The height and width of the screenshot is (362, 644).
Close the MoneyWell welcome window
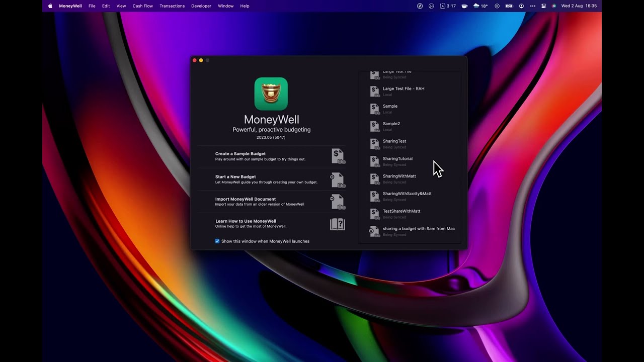pyautogui.click(x=195, y=60)
